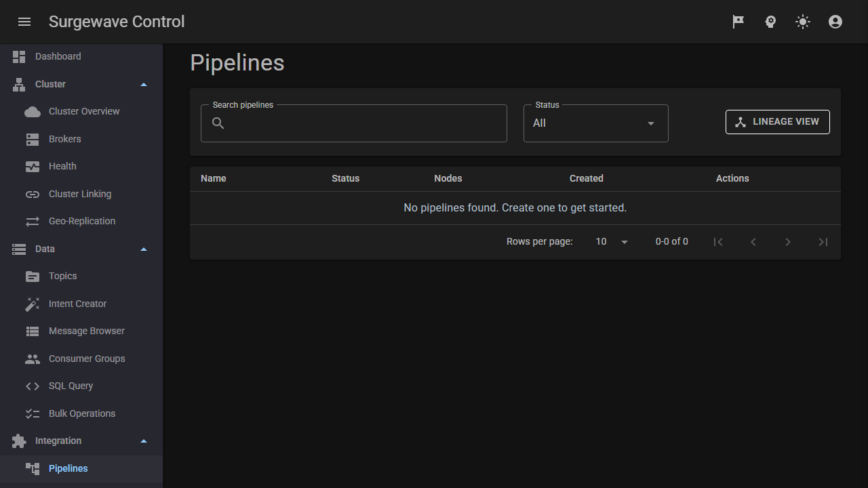The image size is (868, 488).
Task: Click the Dashboard grid icon
Action: (19, 57)
